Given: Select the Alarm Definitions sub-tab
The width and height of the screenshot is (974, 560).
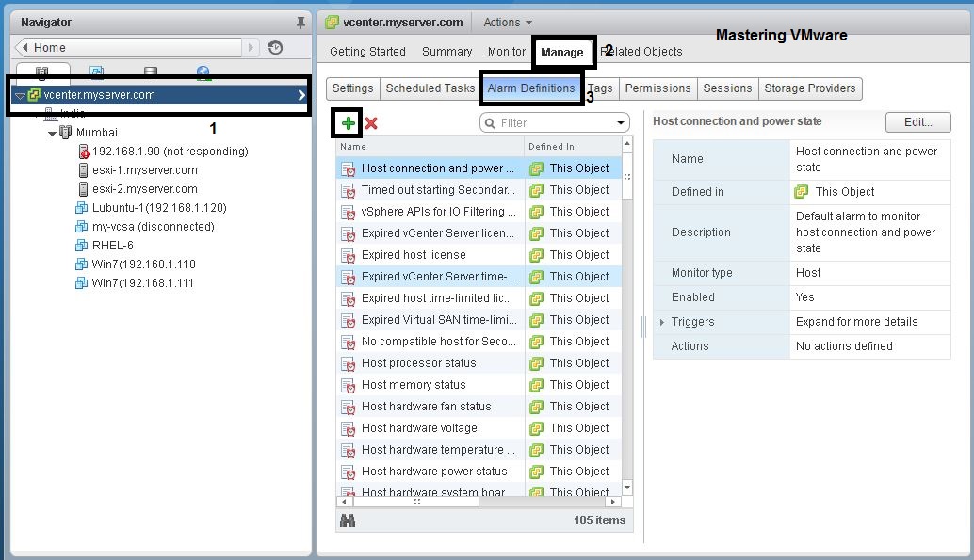Looking at the screenshot, I should [x=531, y=88].
